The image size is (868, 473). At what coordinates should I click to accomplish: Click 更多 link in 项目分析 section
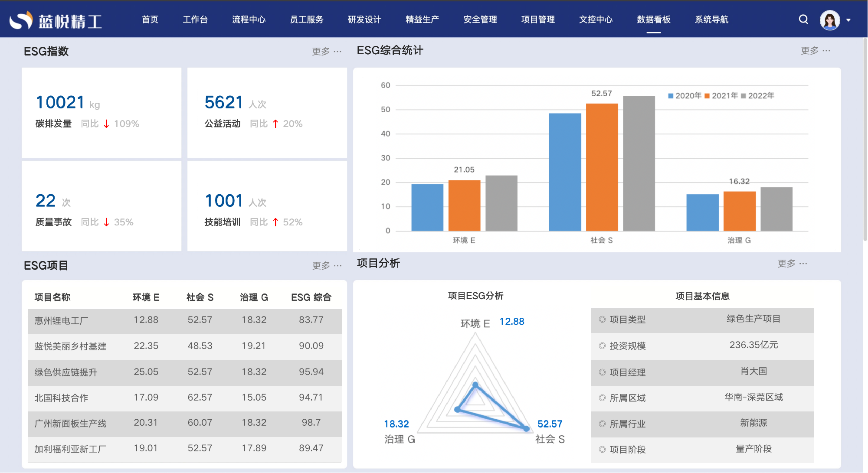793,264
